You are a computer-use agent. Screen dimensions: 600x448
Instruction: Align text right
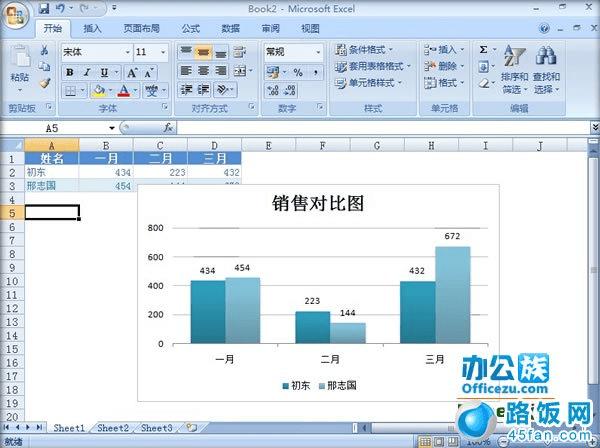pos(221,71)
